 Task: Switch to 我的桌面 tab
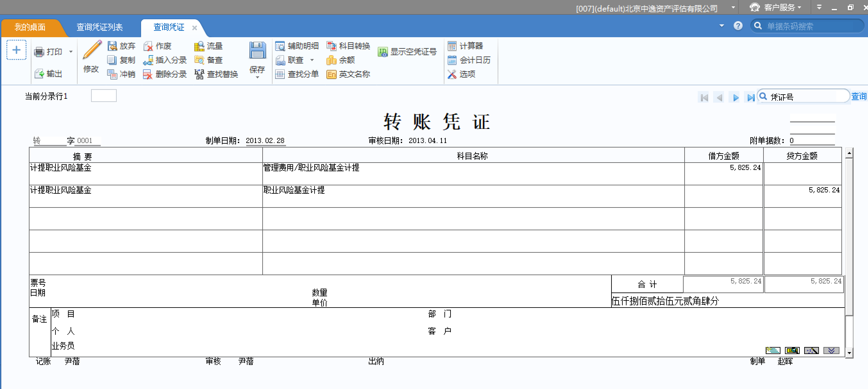[29, 27]
